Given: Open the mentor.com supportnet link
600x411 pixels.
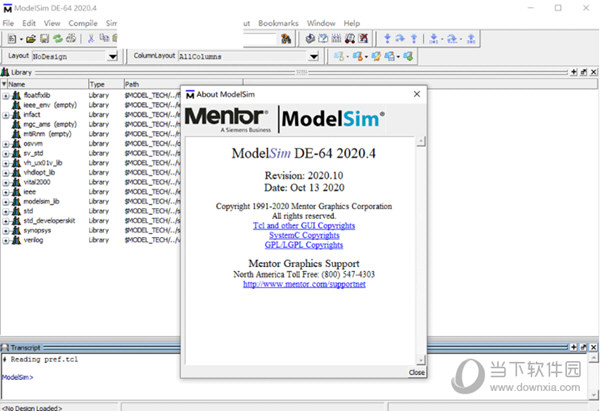Looking at the screenshot, I should (x=304, y=284).
